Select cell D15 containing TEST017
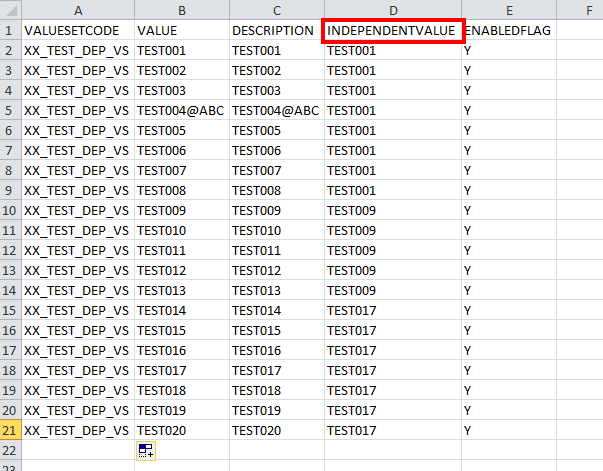Image resolution: width=603 pixels, height=471 pixels. pos(393,310)
